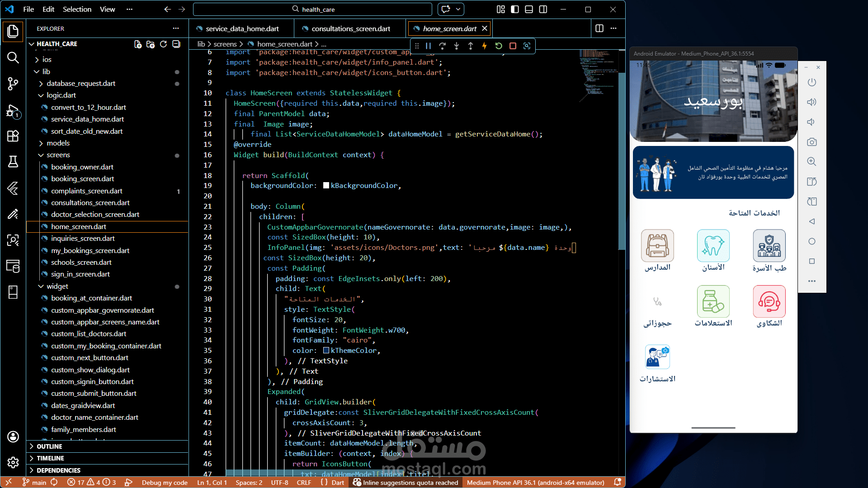Screen dimensions: 868x488
Task: Toggle the bottom Panel layout button
Action: (x=529, y=9)
